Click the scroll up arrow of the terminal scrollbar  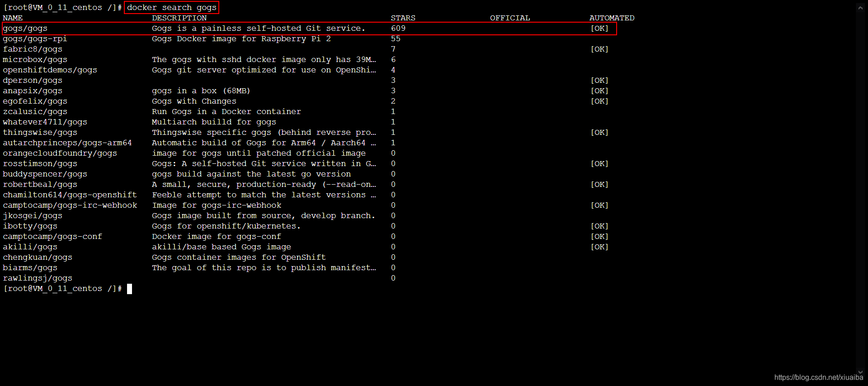tap(860, 8)
